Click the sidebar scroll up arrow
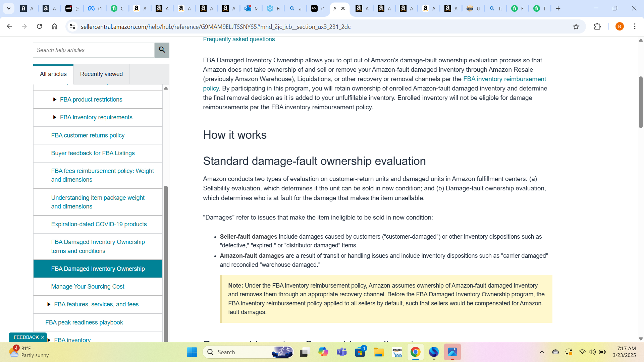Screen dimensions: 644x362 click(166, 88)
